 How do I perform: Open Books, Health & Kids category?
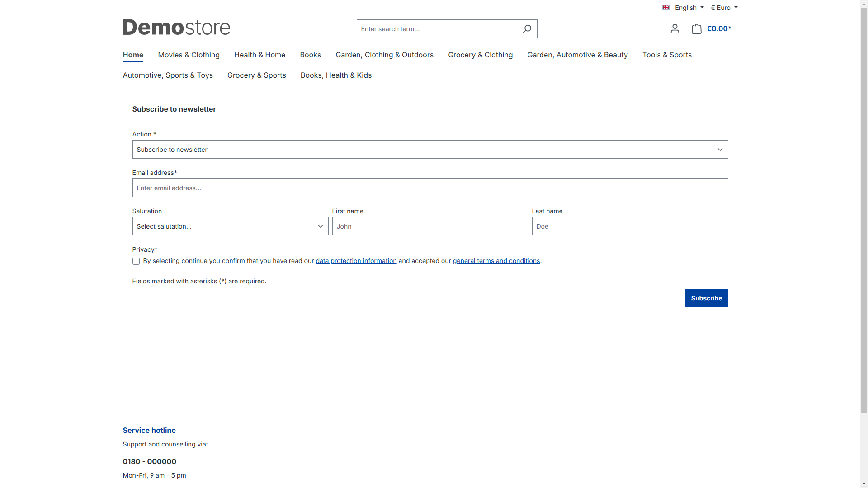[x=336, y=75]
